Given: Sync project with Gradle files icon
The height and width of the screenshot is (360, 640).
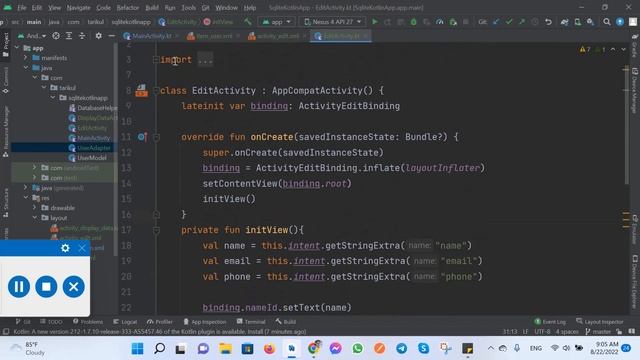Looking at the screenshot, I should [x=564, y=22].
